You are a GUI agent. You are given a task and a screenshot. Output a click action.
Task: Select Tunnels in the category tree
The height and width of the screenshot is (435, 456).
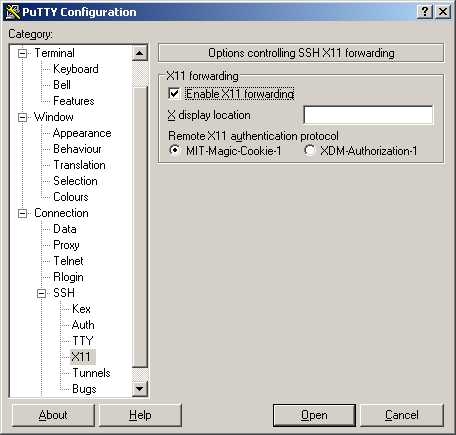(x=91, y=373)
